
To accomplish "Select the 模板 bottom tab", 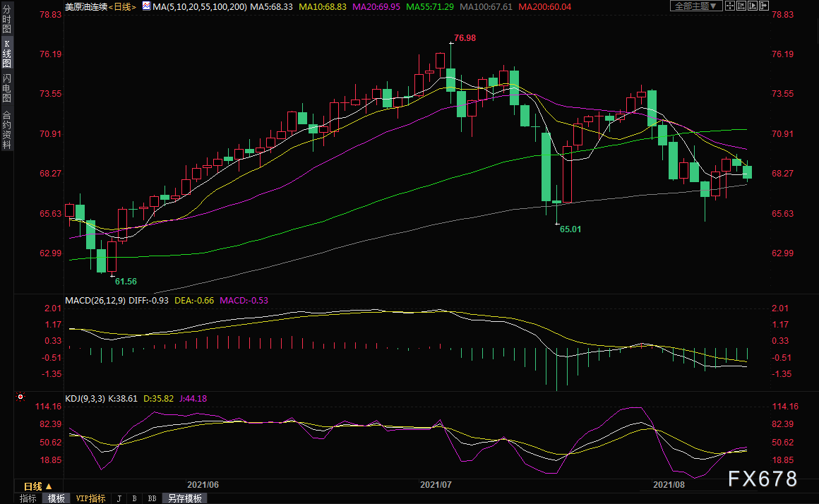I will (x=56, y=499).
